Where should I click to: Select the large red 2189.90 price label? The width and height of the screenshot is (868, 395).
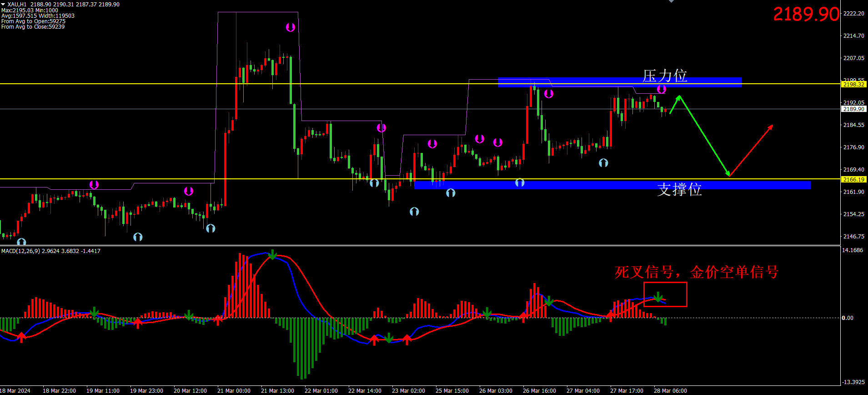point(806,14)
